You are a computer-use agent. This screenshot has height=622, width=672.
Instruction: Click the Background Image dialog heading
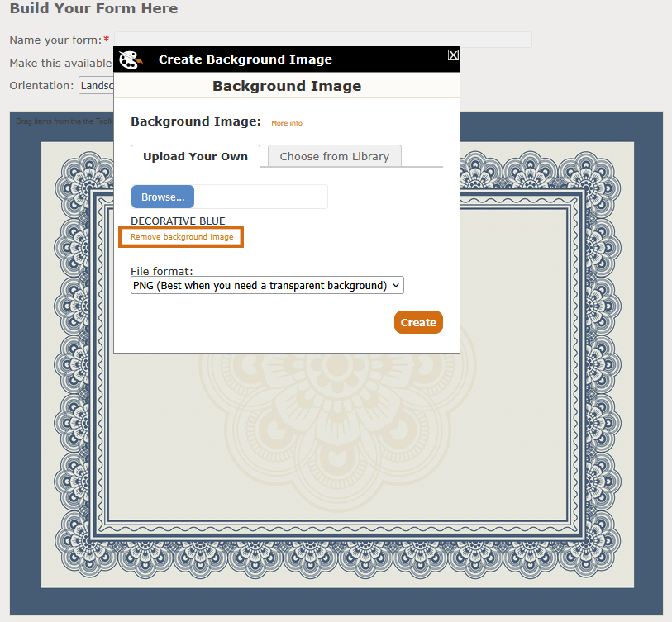(287, 86)
